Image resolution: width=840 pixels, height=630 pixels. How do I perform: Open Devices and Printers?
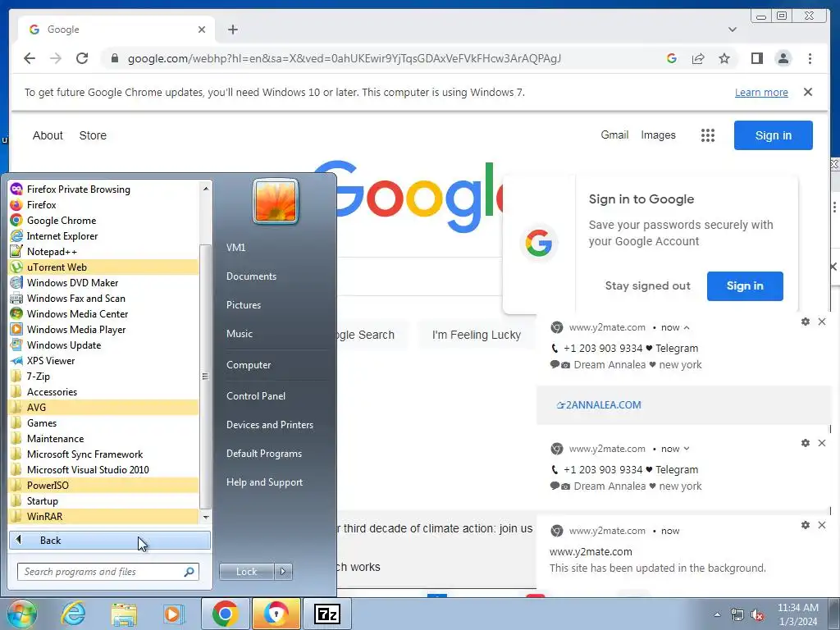click(x=269, y=425)
